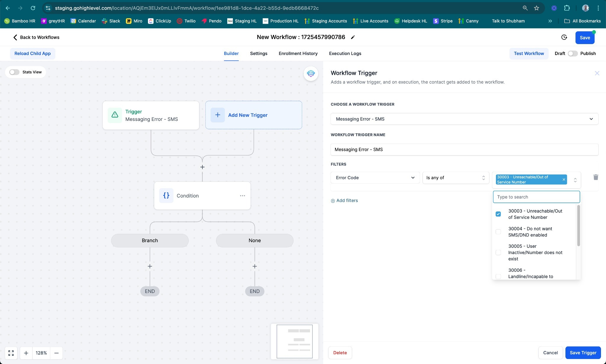
Task: Click the pencil icon to rename workflow
Action: [353, 37]
